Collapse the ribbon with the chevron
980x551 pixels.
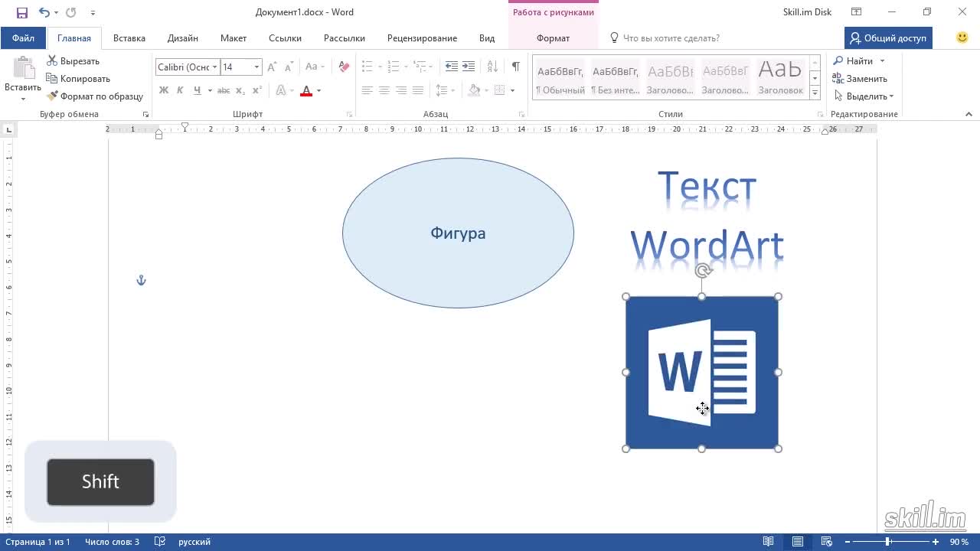coord(969,114)
